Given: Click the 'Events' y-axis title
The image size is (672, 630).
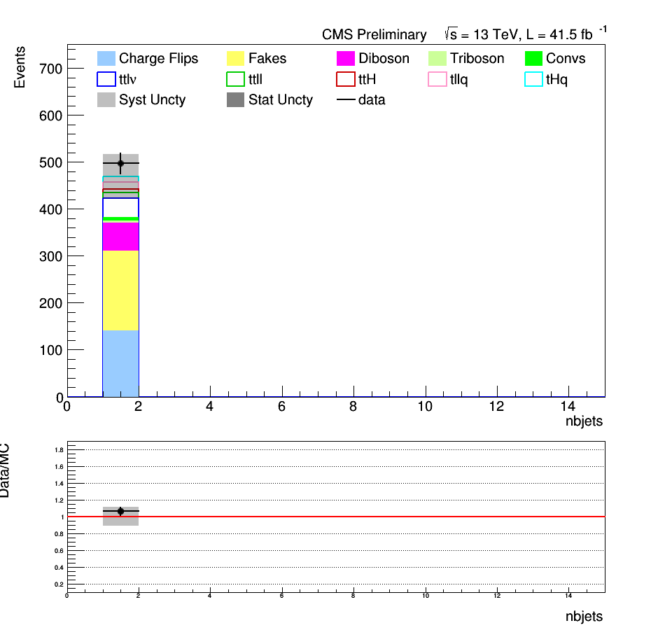Looking at the screenshot, I should point(20,67).
